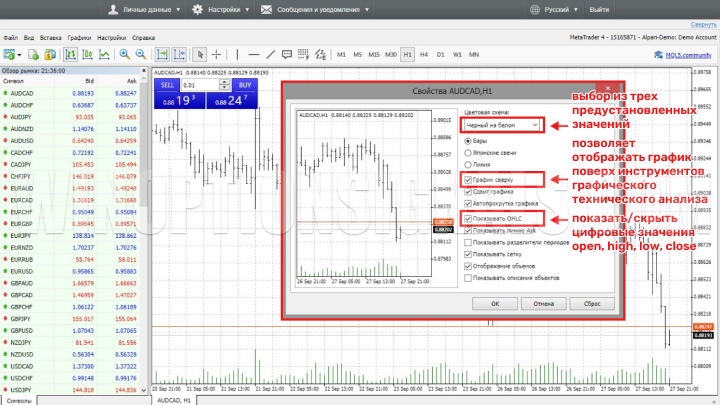Open the 'Цветовая схема' dropdown
This screenshot has height=405, width=720.
[505, 125]
